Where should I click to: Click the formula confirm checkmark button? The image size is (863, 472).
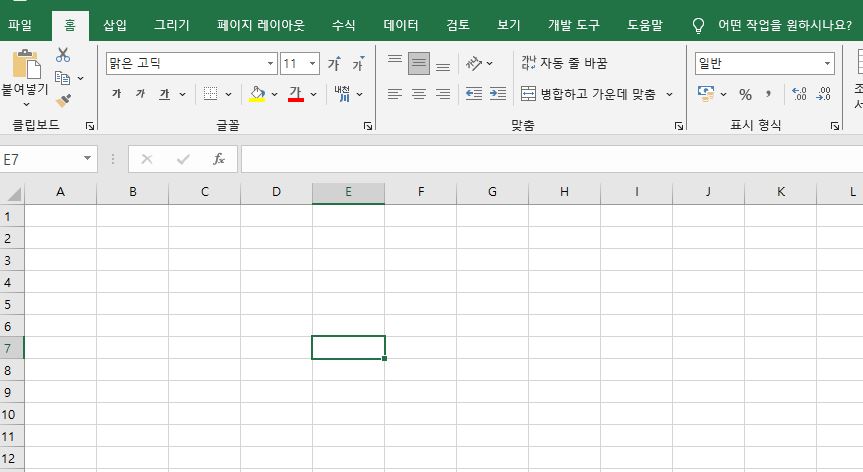183,159
